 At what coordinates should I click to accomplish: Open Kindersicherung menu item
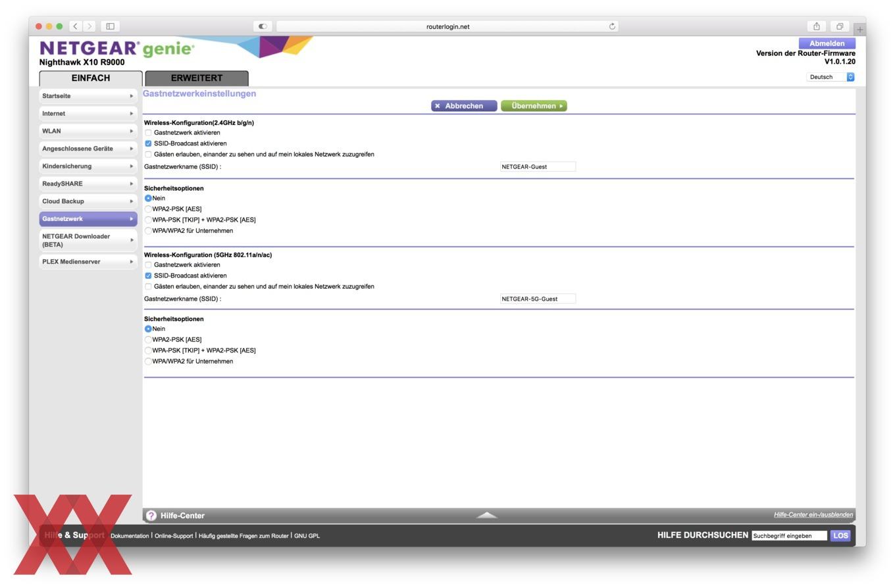(x=88, y=166)
